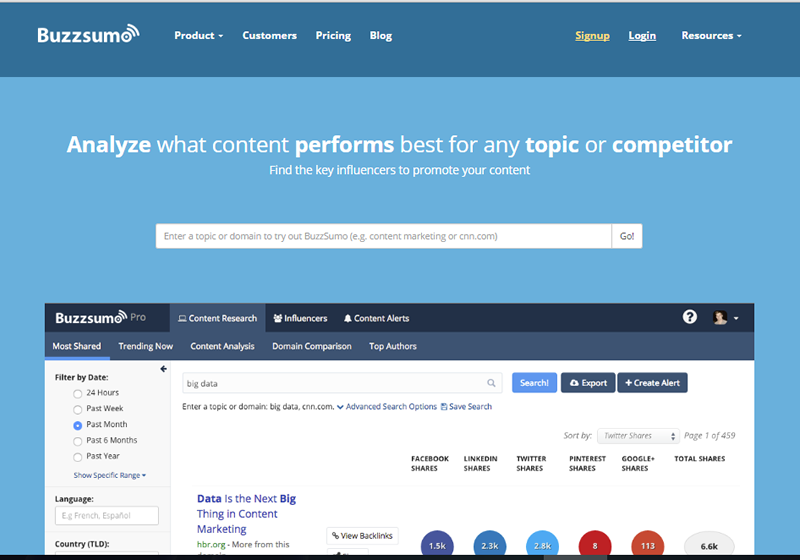Open the user account dropdown arrow
800x560 pixels.
(x=736, y=318)
